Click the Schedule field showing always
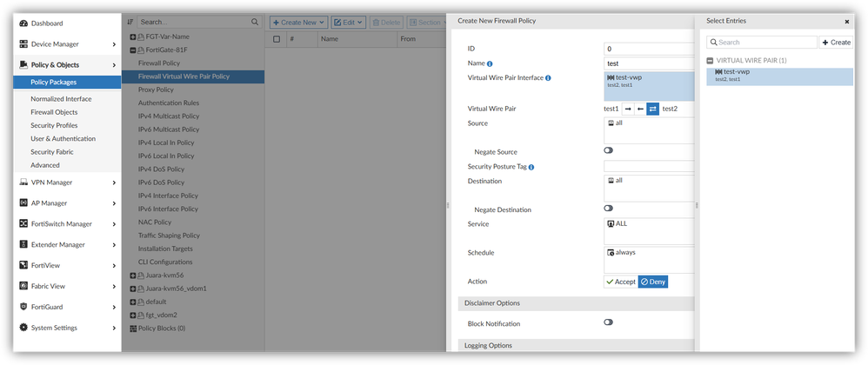The image size is (868, 365). (x=649, y=259)
